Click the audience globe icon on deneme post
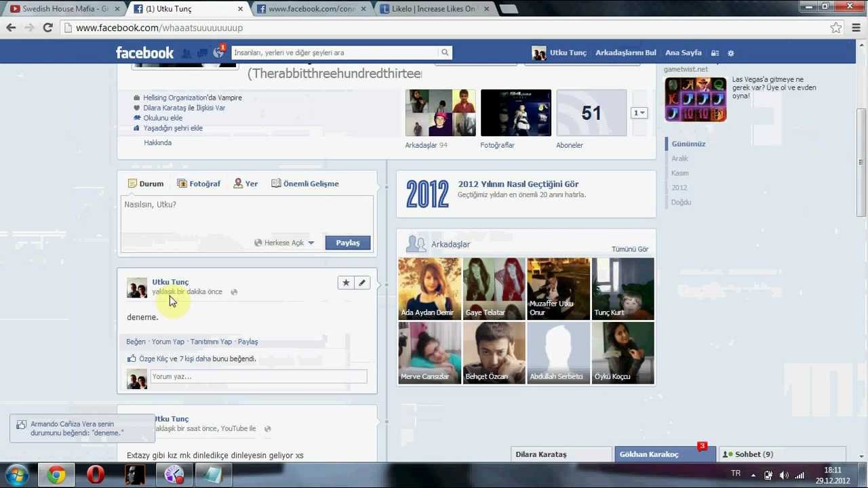 (234, 292)
